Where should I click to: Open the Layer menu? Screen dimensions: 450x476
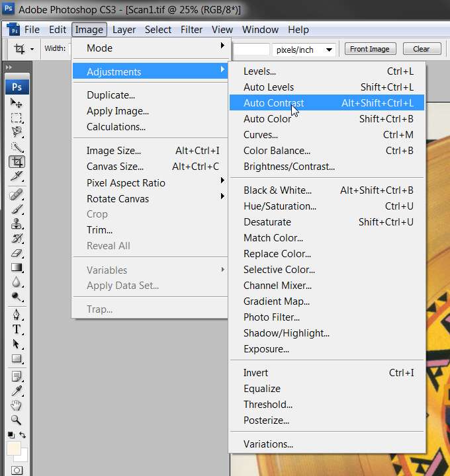tap(124, 30)
